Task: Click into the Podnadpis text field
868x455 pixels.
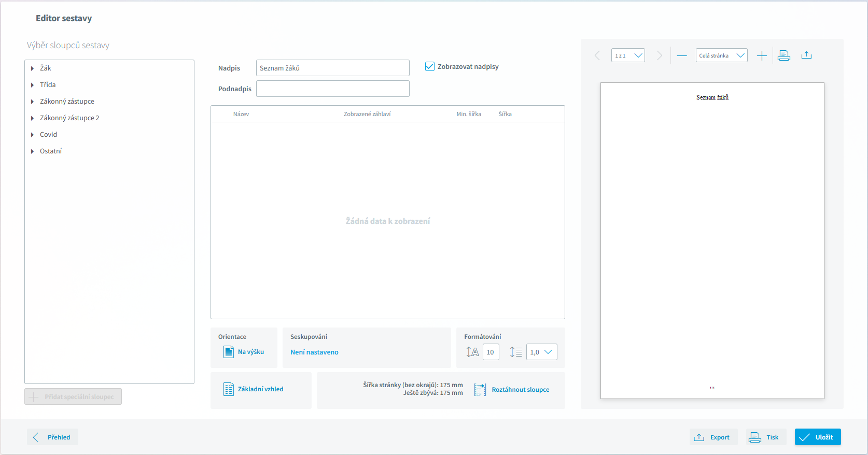Action: click(332, 89)
